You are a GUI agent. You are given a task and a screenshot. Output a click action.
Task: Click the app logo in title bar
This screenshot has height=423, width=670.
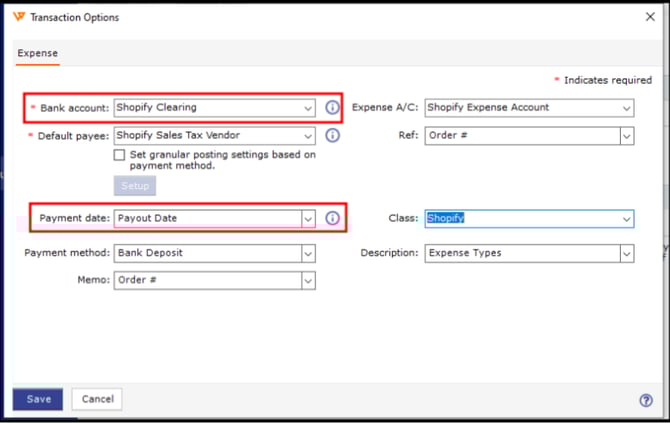pos(19,17)
